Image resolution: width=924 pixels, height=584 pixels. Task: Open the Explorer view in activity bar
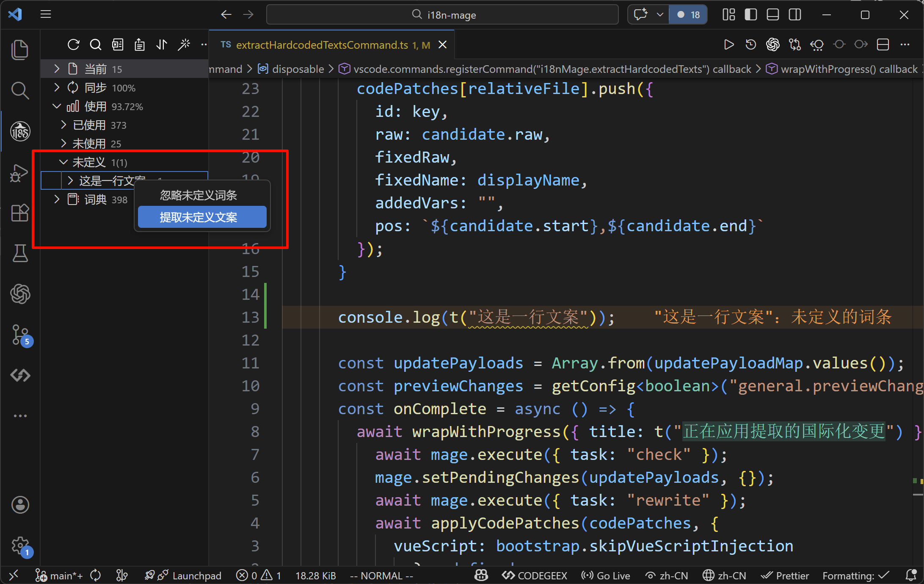(20, 50)
